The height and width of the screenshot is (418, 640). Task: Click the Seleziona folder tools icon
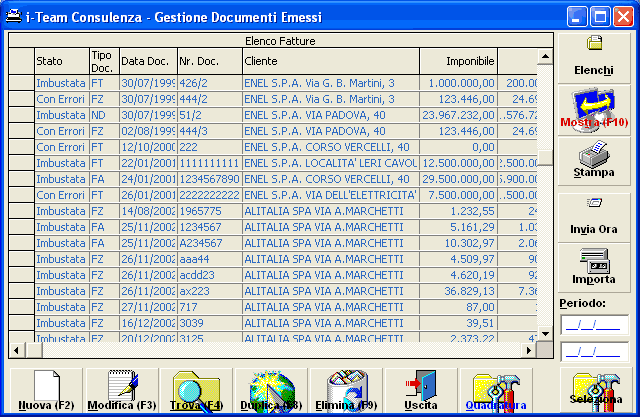pos(596,391)
